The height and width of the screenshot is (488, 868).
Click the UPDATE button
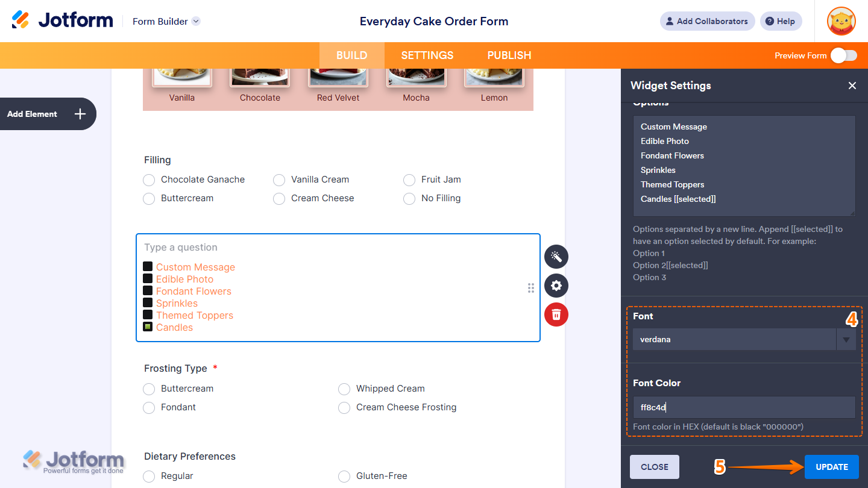click(x=831, y=466)
